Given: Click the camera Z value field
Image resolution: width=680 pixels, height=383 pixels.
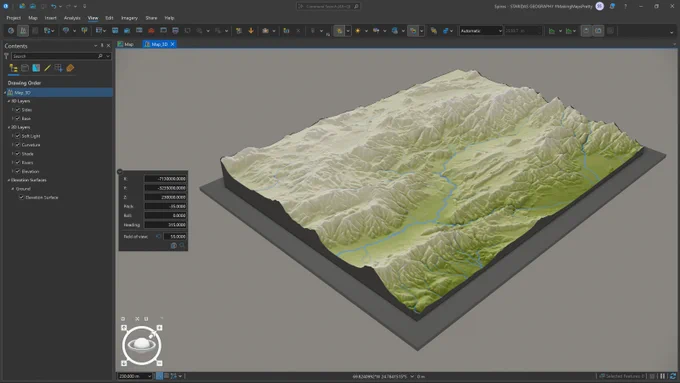Looking at the screenshot, I should 165,197.
